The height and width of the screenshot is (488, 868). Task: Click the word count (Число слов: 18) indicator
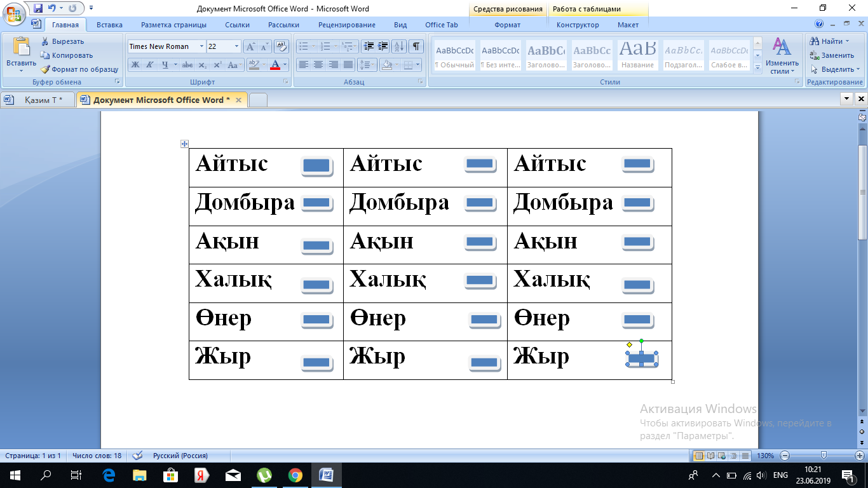coord(97,456)
